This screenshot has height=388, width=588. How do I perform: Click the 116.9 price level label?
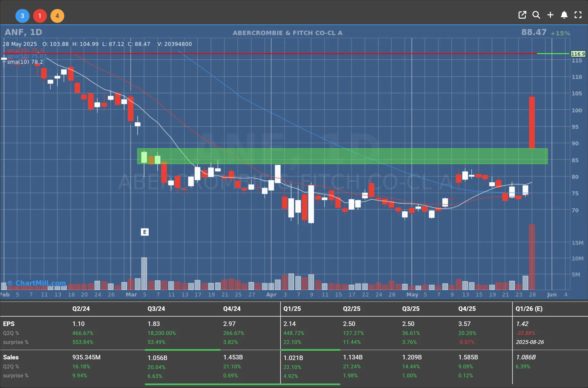tap(578, 54)
